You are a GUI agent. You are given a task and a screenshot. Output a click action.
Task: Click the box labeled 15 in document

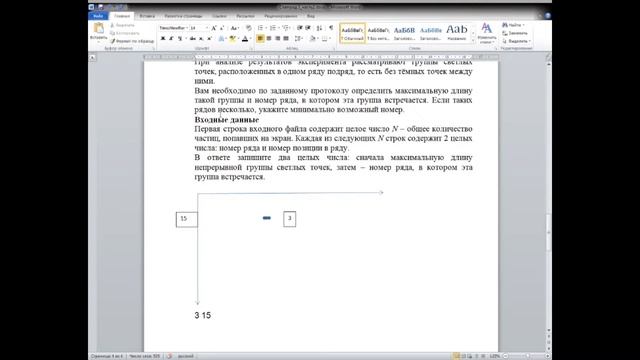pyautogui.click(x=187, y=220)
